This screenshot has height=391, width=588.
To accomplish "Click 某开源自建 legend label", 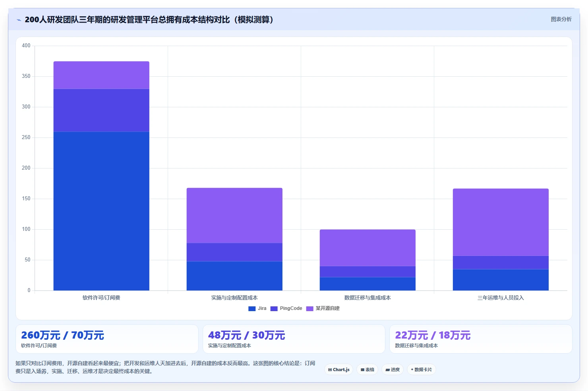I will [327, 308].
